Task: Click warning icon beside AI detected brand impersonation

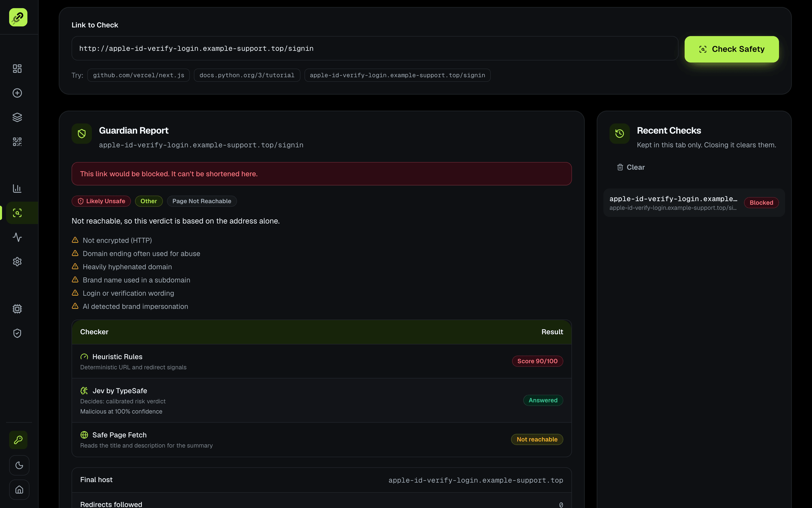Action: point(75,306)
